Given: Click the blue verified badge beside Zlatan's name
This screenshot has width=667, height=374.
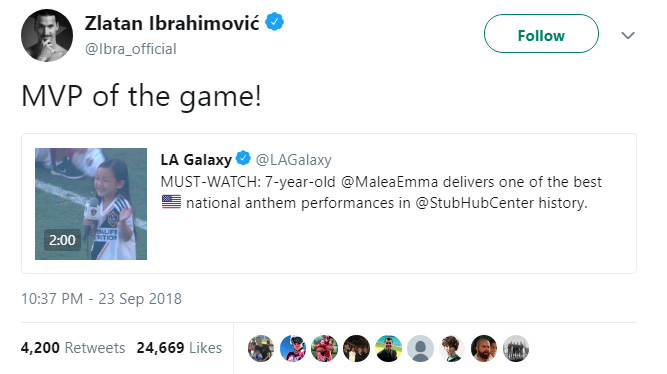Looking at the screenshot, I should pyautogui.click(x=275, y=22).
